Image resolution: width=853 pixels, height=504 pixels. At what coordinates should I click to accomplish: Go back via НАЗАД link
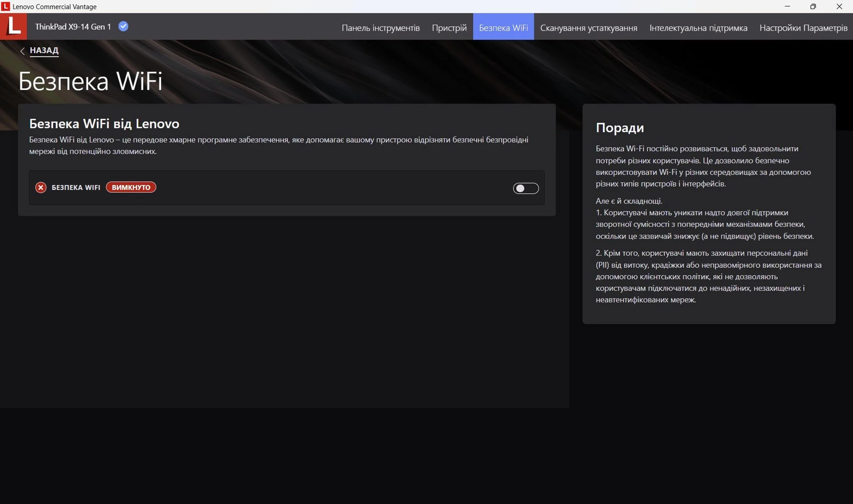pos(44,50)
